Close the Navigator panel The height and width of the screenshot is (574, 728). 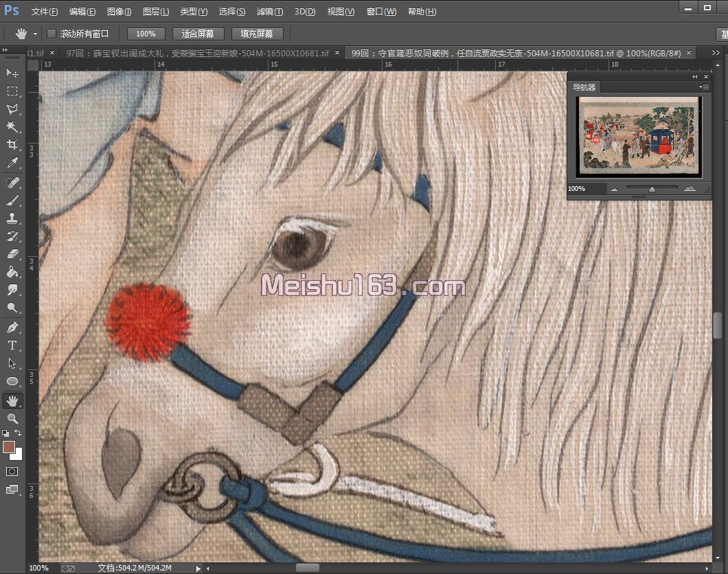pyautogui.click(x=706, y=77)
